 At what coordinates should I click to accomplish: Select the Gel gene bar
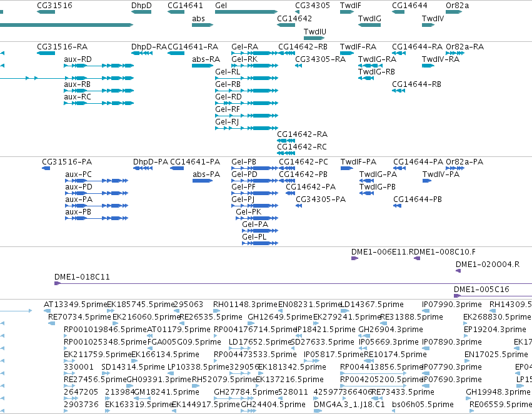pyautogui.click(x=246, y=12)
